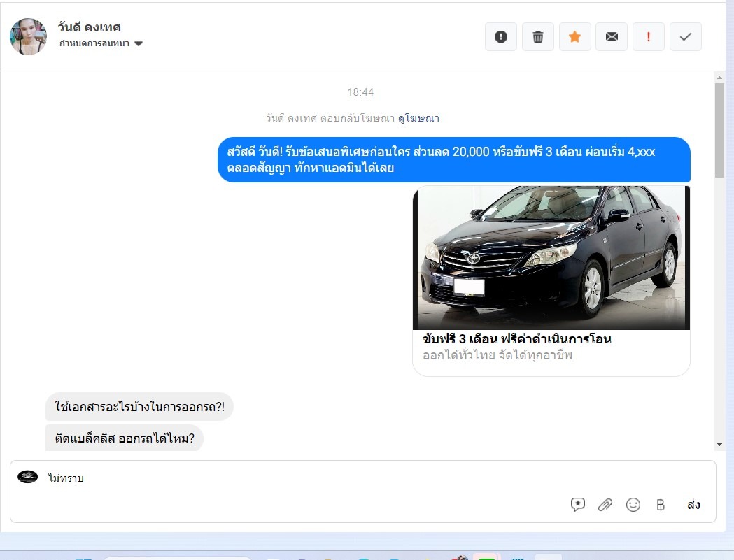Select blue greeting message bubble
This screenshot has width=734, height=560.
point(453,159)
